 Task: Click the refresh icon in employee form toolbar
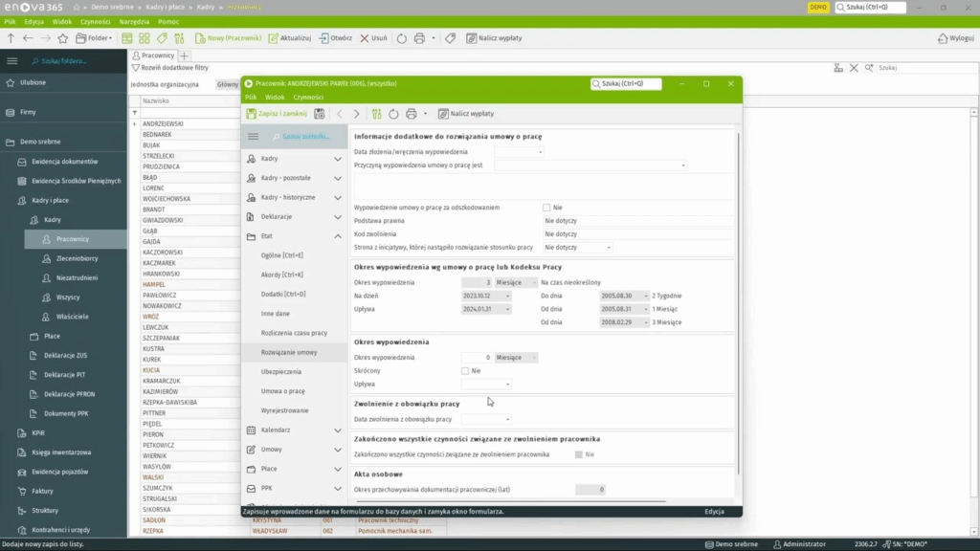[393, 114]
